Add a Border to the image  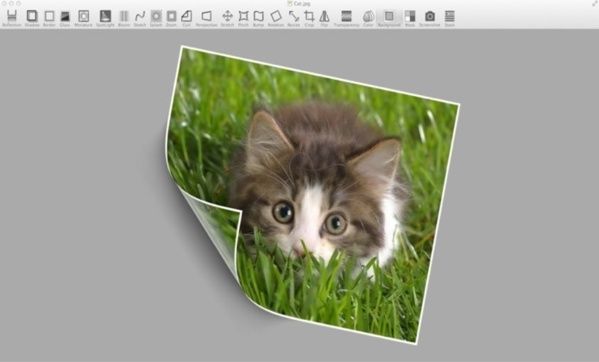[49, 18]
